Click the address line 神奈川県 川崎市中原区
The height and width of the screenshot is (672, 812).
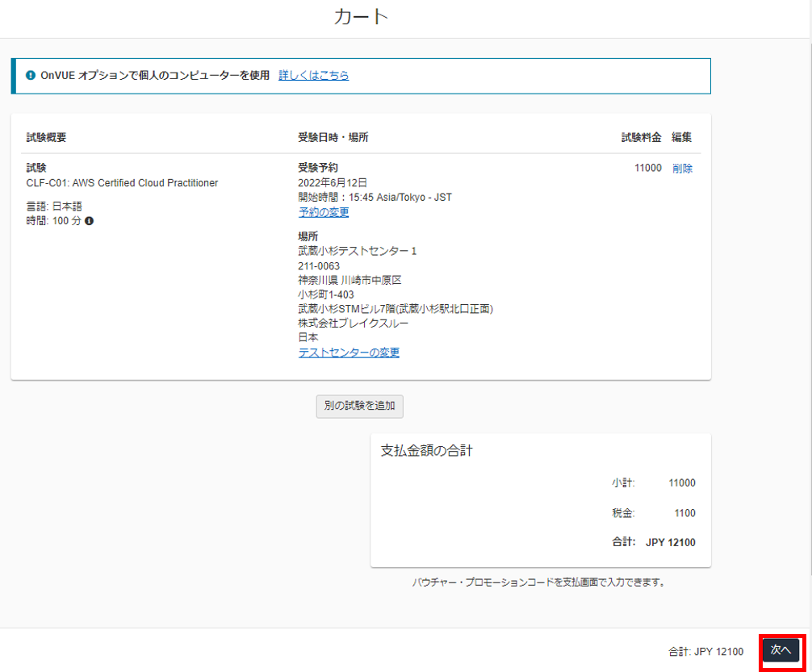350,280
